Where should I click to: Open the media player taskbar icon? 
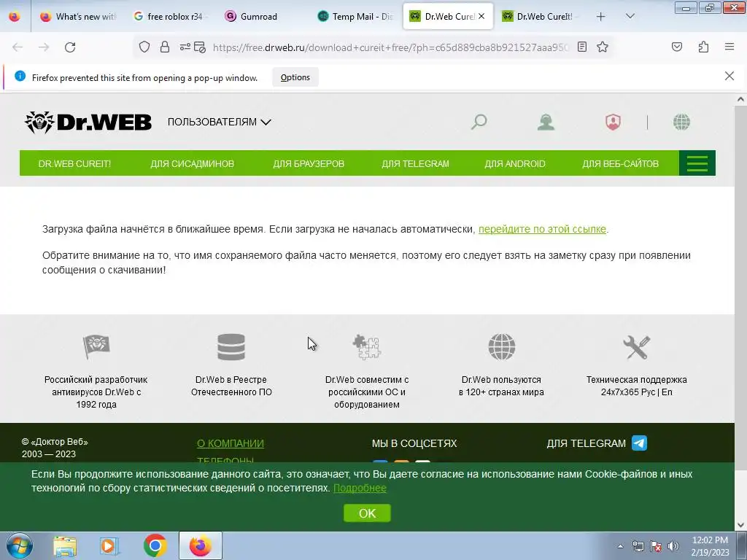109,546
